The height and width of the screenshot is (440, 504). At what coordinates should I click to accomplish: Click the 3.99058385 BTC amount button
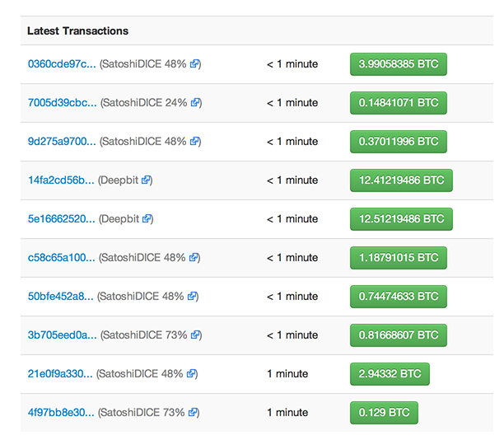(399, 64)
